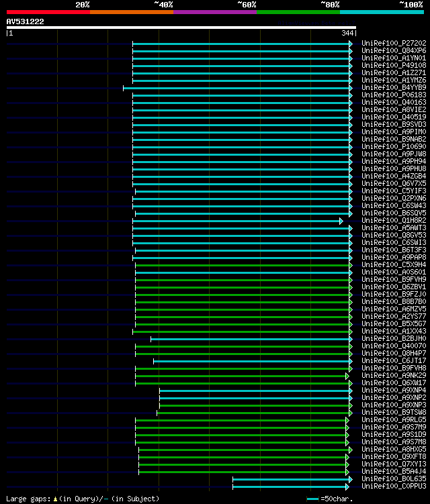Viewport: 430px width, 504px height.
Task: Click the green ~80% legend color segment
Action: click(298, 12)
